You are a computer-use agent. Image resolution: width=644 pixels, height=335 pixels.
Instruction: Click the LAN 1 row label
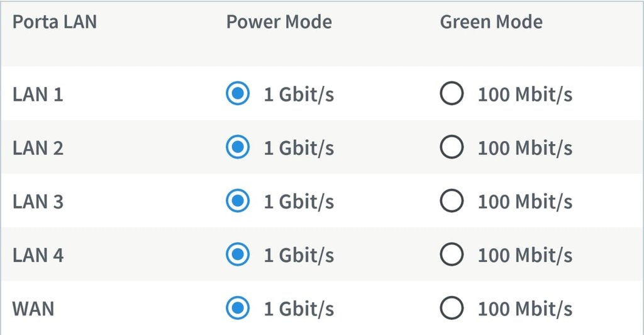tap(38, 94)
